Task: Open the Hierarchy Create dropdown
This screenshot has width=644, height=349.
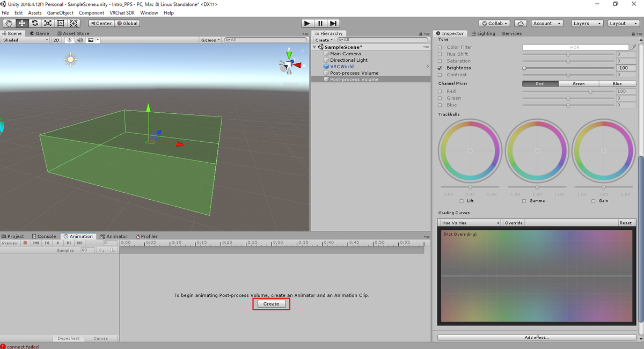Action: (x=324, y=40)
